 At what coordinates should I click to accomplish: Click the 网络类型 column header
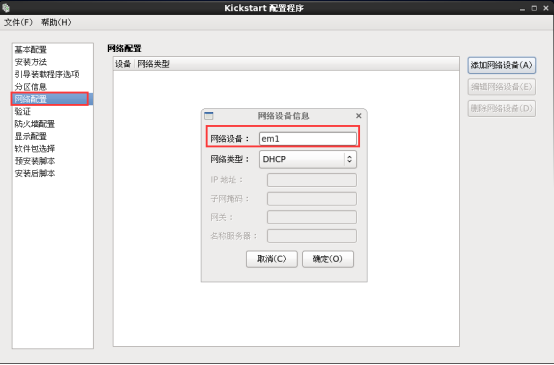[x=154, y=64]
